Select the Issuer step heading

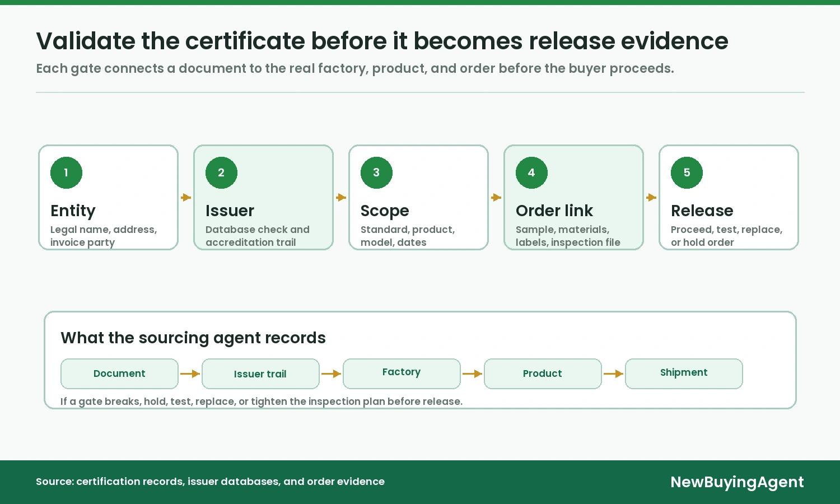point(230,211)
